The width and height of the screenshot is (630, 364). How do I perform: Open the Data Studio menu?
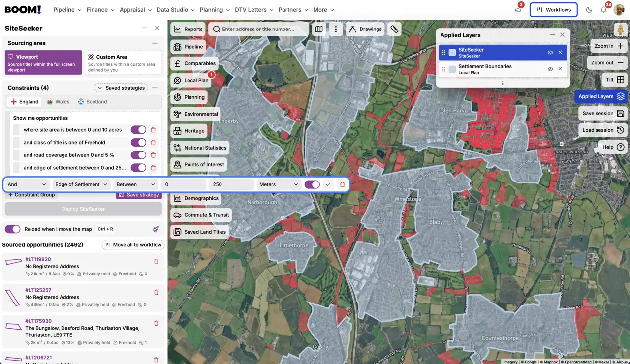[x=175, y=10]
